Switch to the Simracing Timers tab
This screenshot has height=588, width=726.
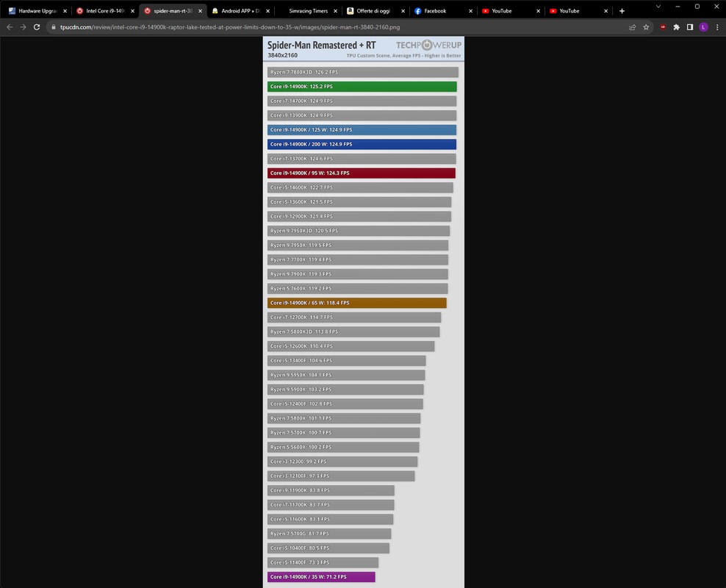point(308,10)
